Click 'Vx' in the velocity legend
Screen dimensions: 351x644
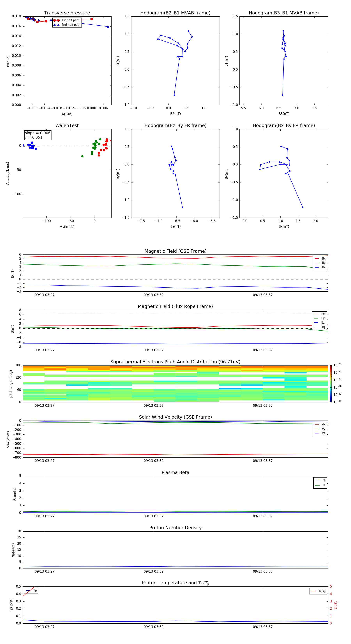pos(324,424)
